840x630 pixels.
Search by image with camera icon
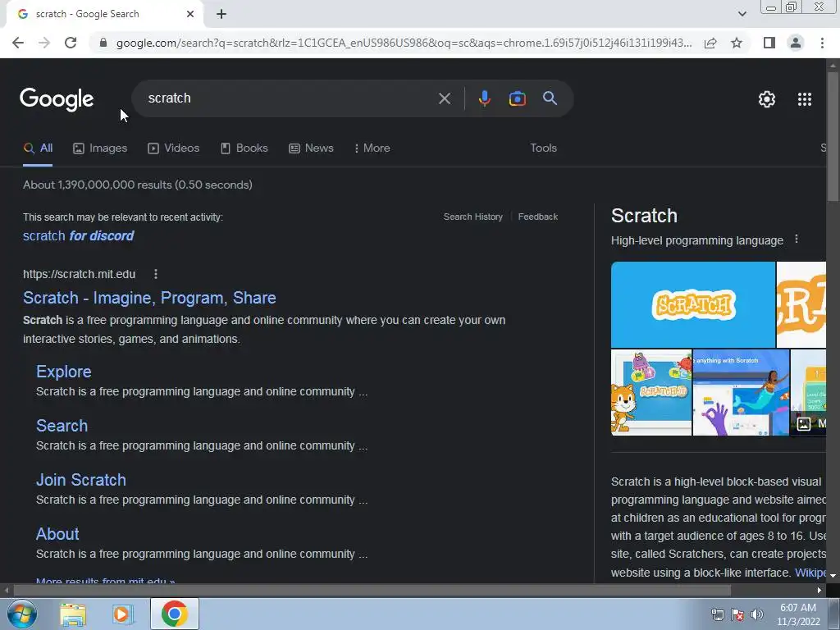point(517,98)
